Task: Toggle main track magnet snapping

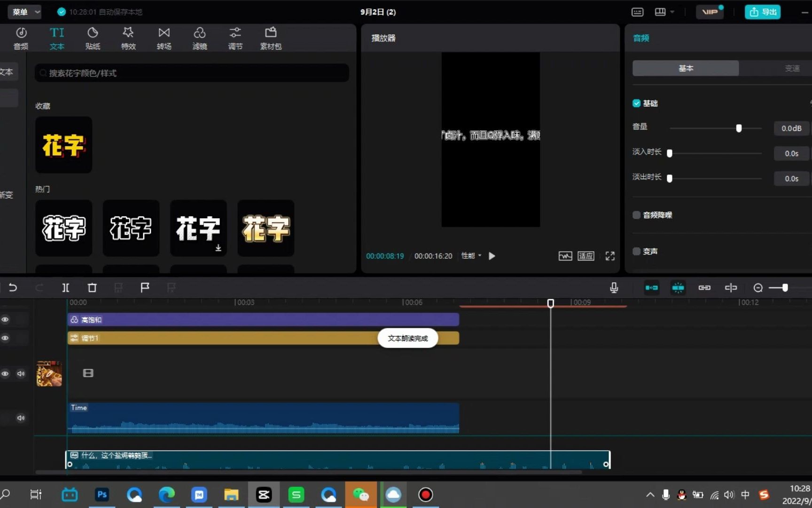Action: pyautogui.click(x=652, y=287)
